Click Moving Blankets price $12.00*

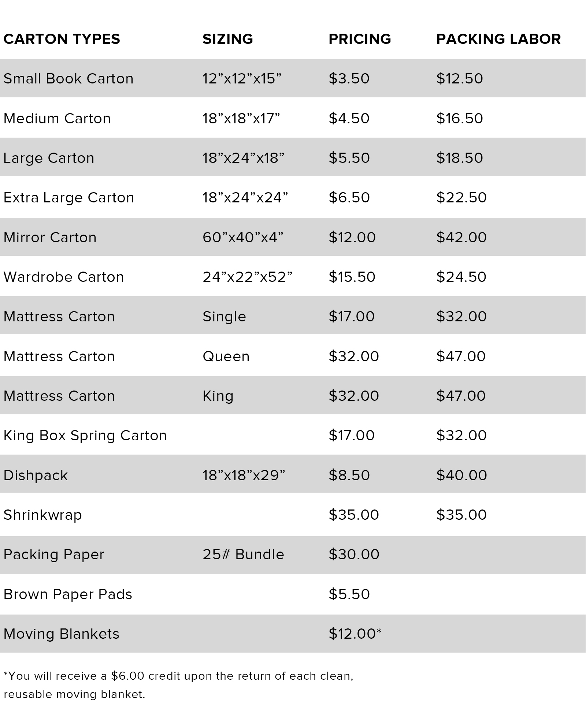click(x=355, y=634)
